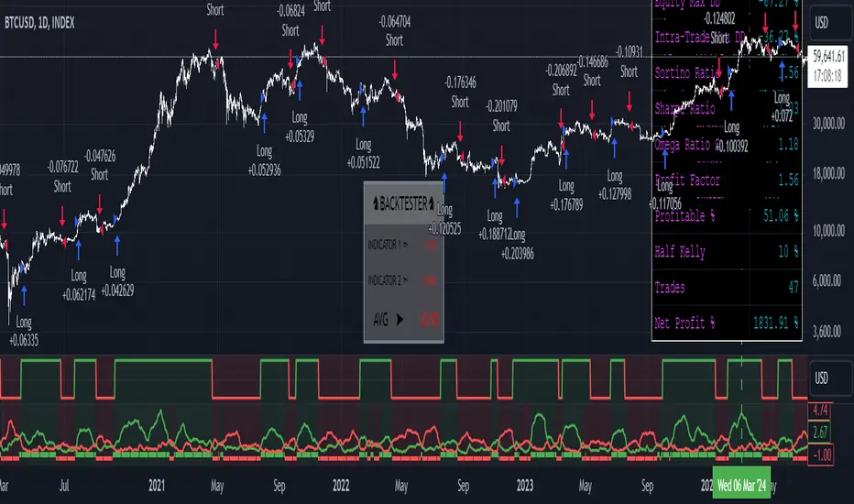Click the BTCUSD, 1D, INDEX chart title
The height and width of the screenshot is (504, 854).
[39, 23]
